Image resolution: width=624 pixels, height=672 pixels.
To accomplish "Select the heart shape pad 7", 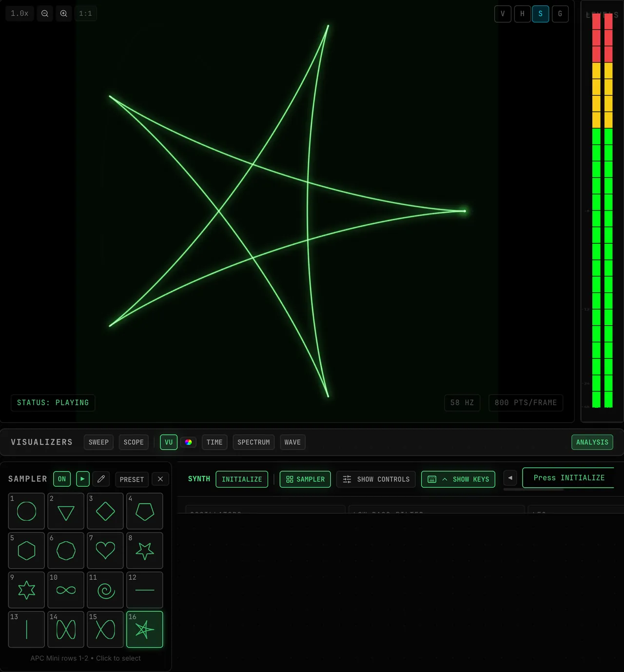I will (x=105, y=551).
